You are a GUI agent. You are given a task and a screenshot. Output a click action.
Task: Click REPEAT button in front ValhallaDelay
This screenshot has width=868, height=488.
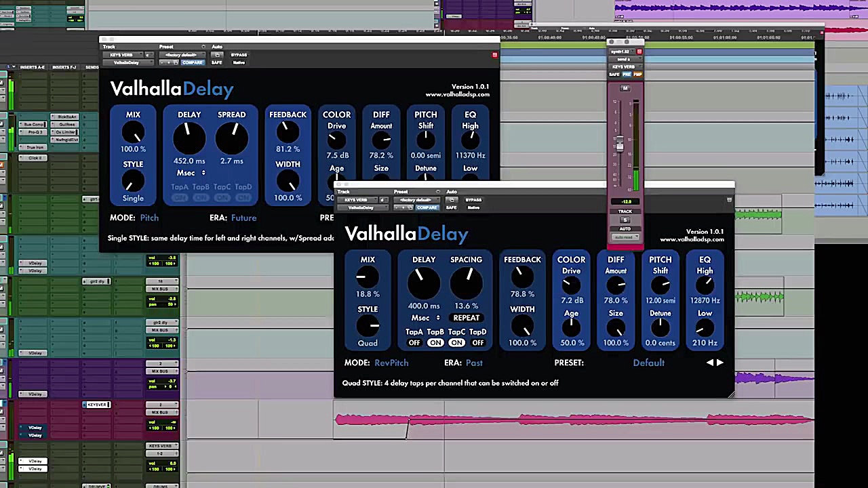pyautogui.click(x=466, y=318)
